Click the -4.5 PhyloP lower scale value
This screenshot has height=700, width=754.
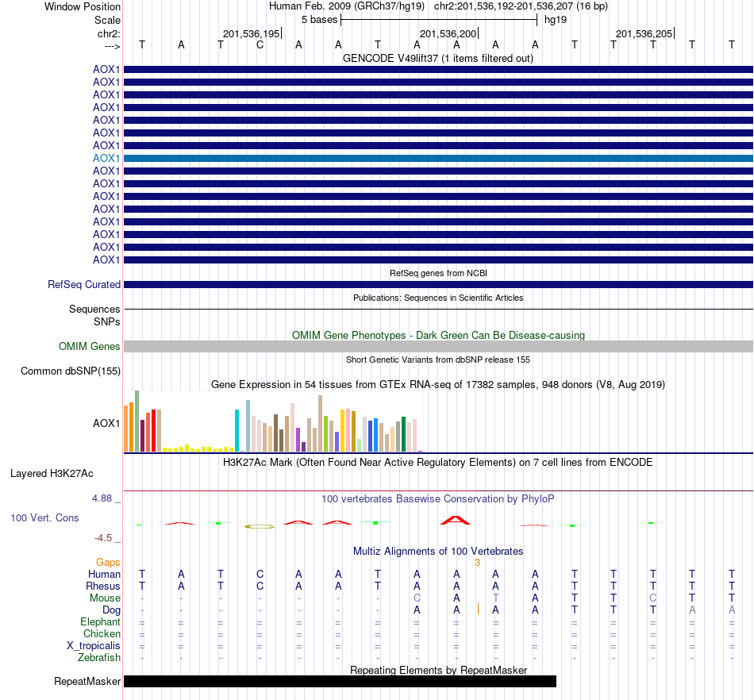[x=103, y=538]
